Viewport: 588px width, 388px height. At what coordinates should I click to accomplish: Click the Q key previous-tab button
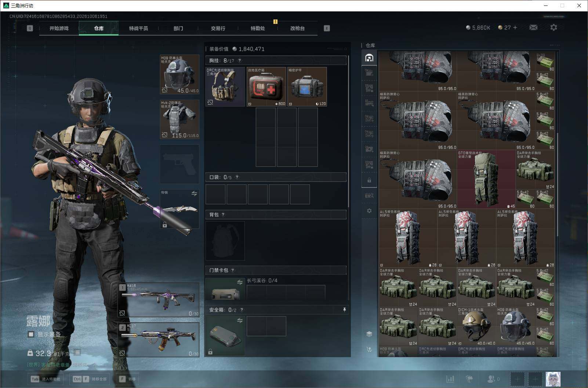tap(30, 28)
